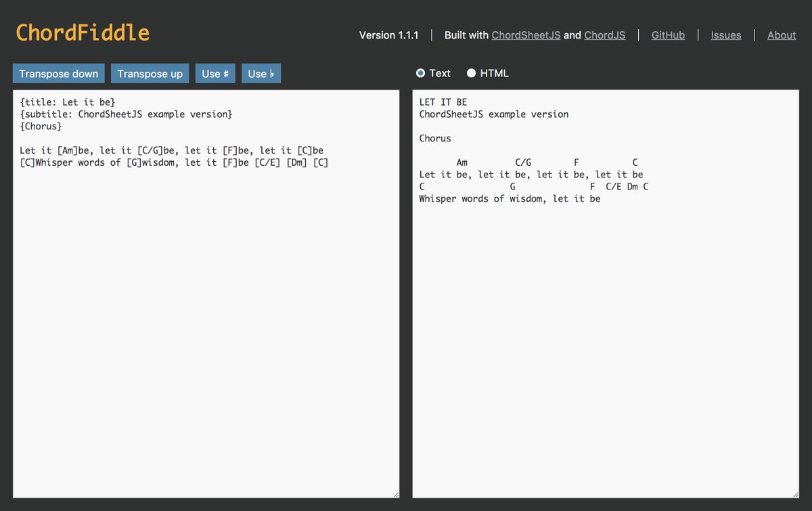Screen dimensions: 812x511
Task: Click the '{Chorus}' directive line
Action: [x=41, y=127]
